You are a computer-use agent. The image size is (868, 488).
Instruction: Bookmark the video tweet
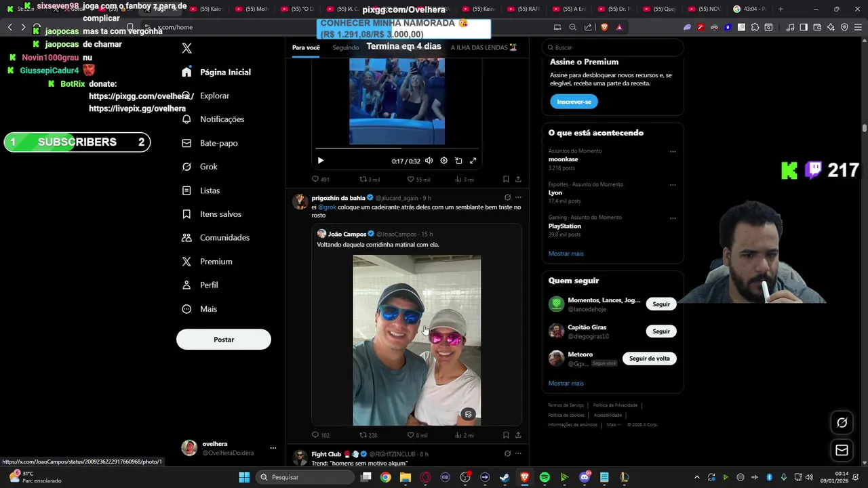[506, 180]
